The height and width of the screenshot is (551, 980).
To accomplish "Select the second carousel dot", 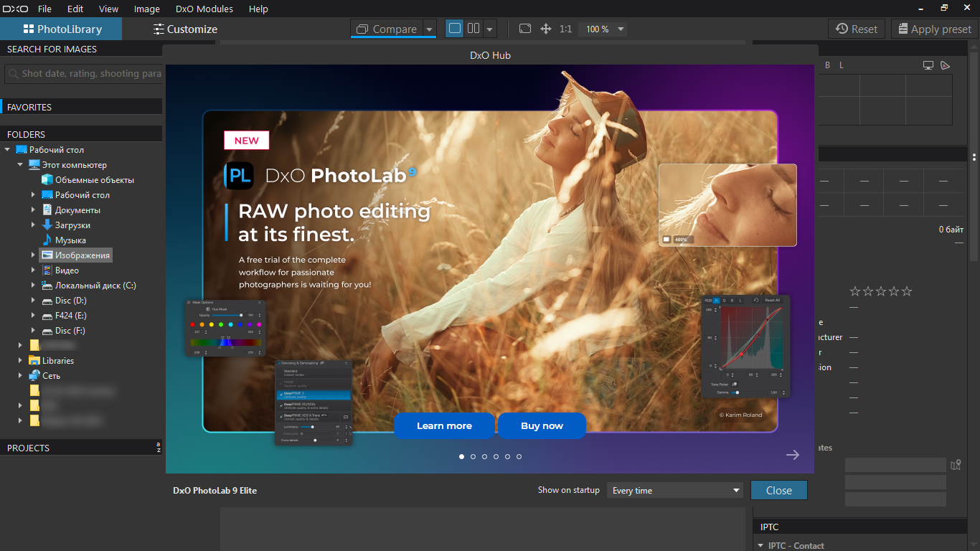I will [x=473, y=456].
